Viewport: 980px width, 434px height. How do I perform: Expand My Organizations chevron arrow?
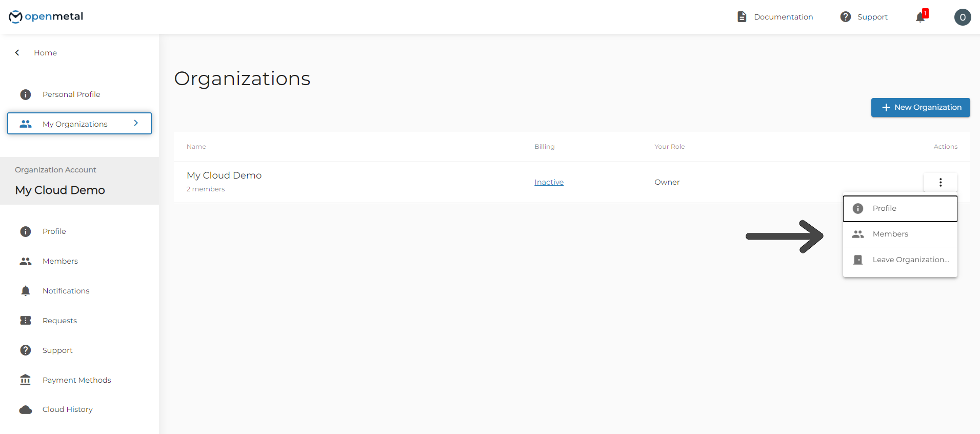click(136, 123)
